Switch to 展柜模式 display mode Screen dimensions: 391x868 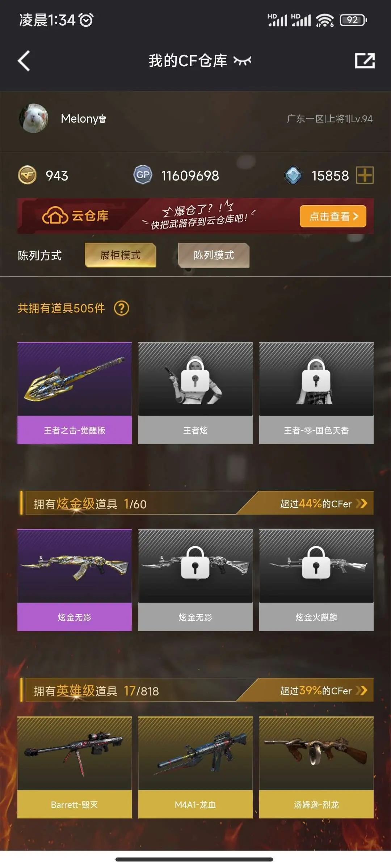(121, 255)
